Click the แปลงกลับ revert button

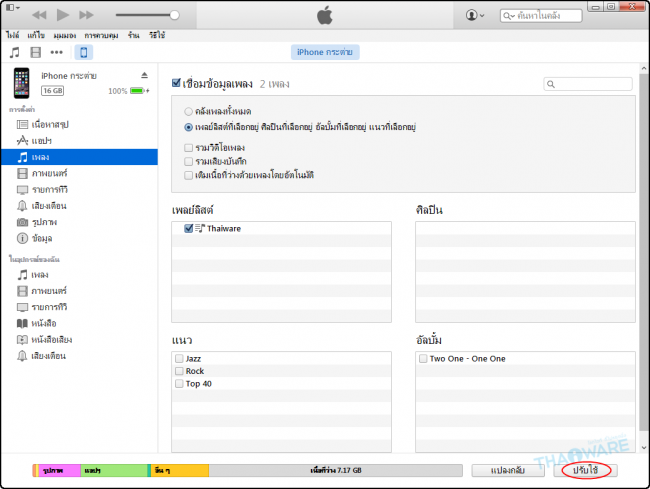point(508,470)
